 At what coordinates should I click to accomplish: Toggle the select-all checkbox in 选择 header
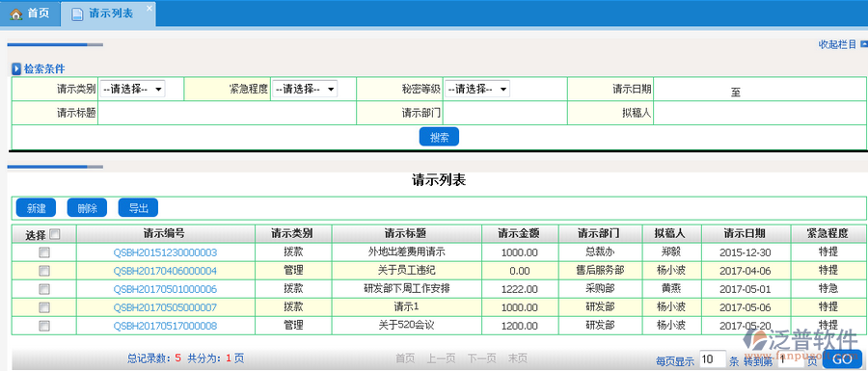(54, 234)
